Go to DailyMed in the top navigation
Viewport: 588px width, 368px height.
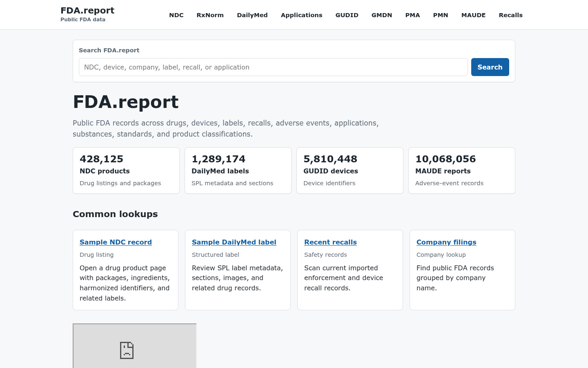point(252,15)
